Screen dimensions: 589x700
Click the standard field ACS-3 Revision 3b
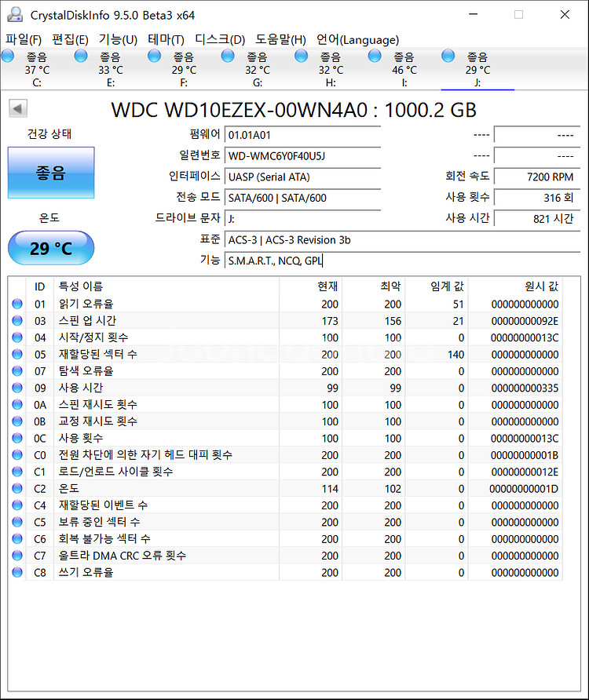[x=402, y=240]
